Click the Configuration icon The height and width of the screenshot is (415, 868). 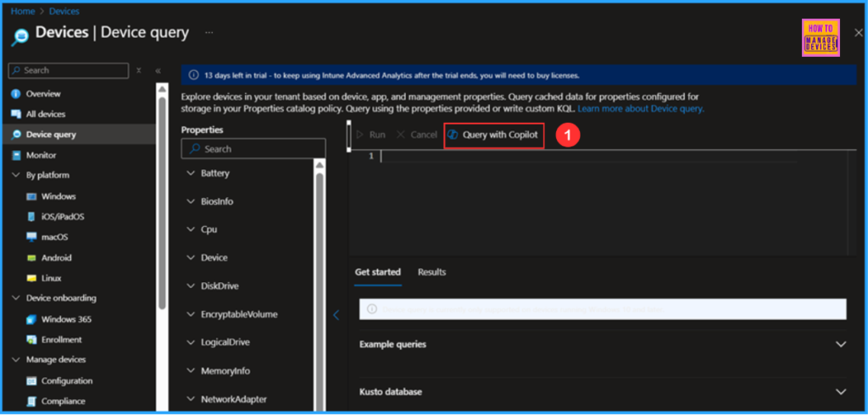click(x=31, y=380)
